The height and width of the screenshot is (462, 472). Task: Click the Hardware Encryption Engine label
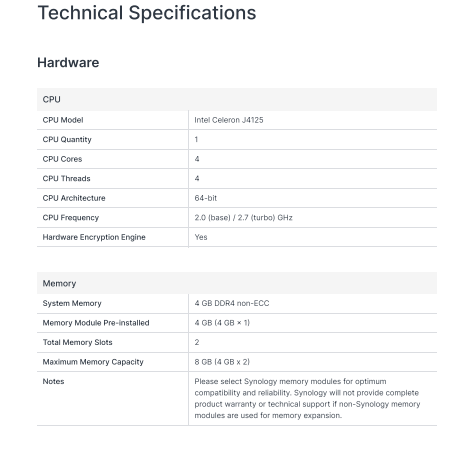(x=94, y=237)
